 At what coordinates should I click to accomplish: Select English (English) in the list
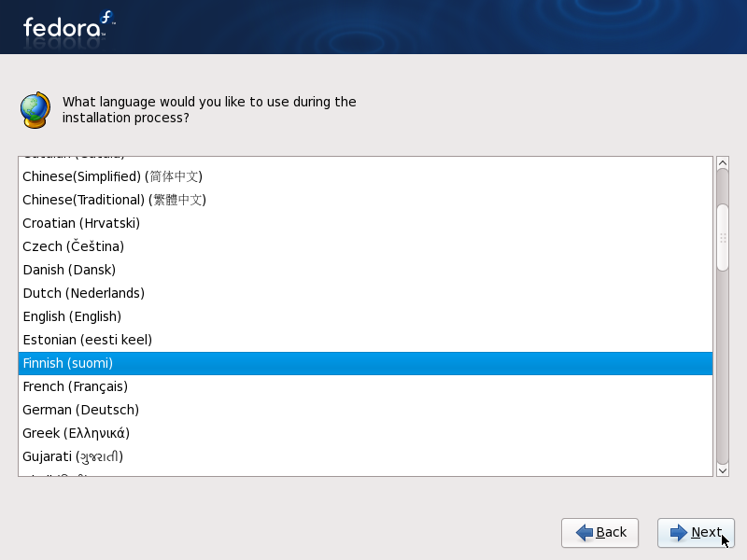pos(72,316)
